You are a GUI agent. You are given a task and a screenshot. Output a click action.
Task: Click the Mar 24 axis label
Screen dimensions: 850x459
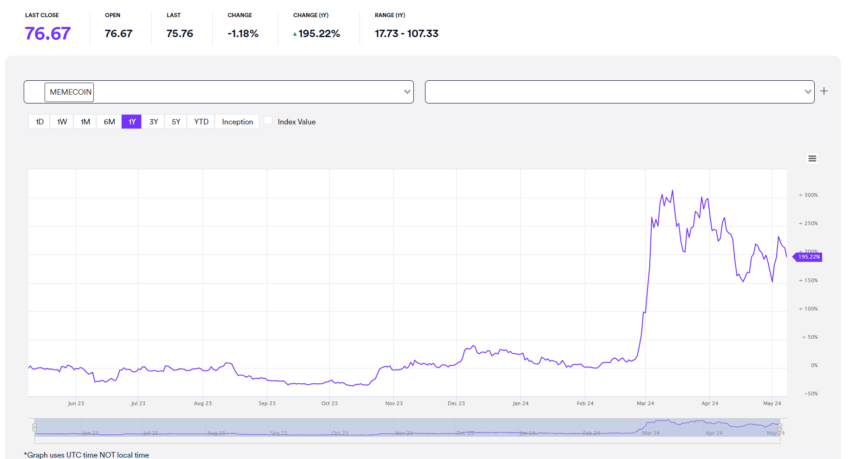pyautogui.click(x=645, y=403)
